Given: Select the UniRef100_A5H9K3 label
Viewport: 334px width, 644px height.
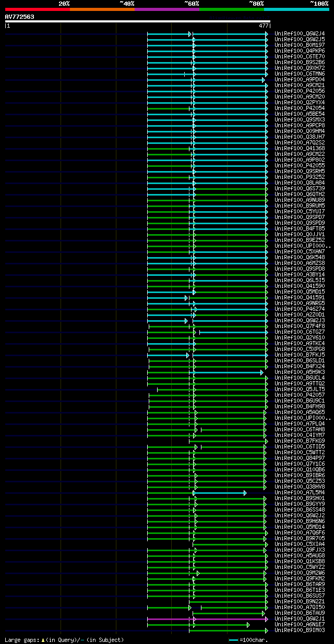Looking at the screenshot, I should pyautogui.click(x=300, y=372).
